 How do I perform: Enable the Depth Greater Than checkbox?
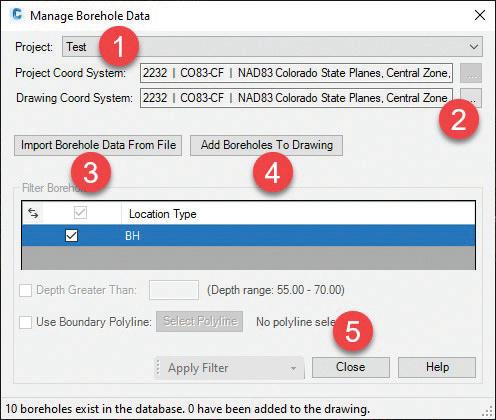26,290
